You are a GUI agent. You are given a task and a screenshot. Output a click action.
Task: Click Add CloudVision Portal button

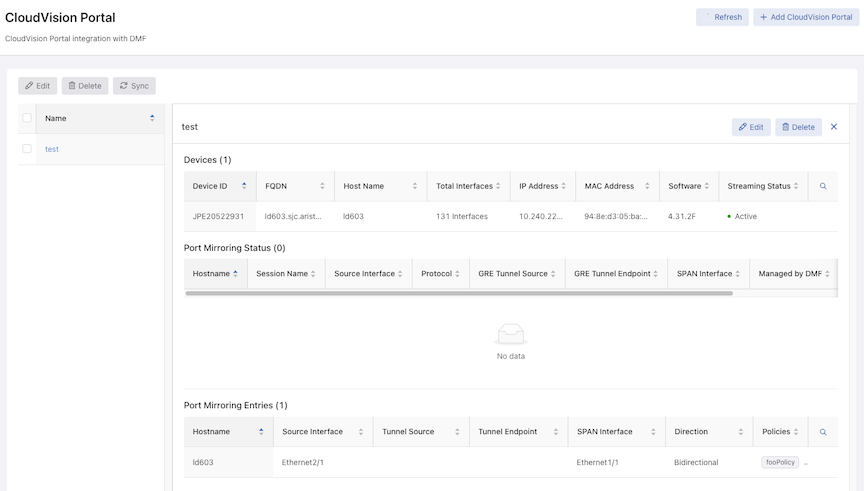point(806,17)
